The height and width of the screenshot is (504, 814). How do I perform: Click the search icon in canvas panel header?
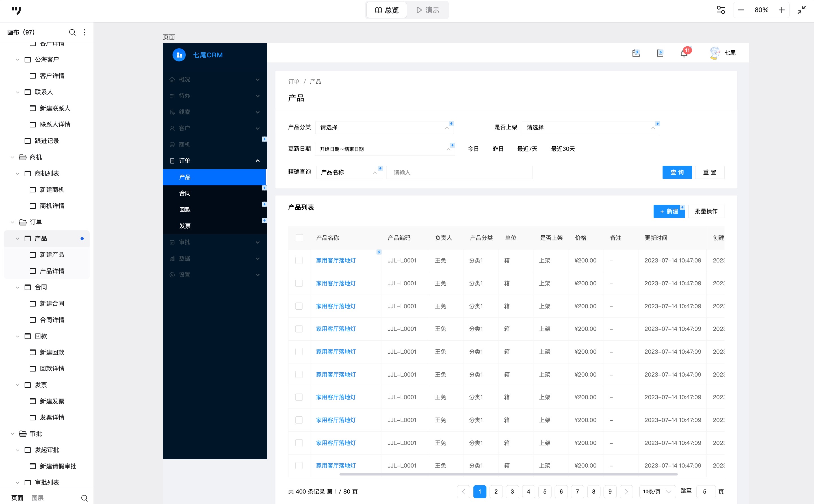(72, 32)
